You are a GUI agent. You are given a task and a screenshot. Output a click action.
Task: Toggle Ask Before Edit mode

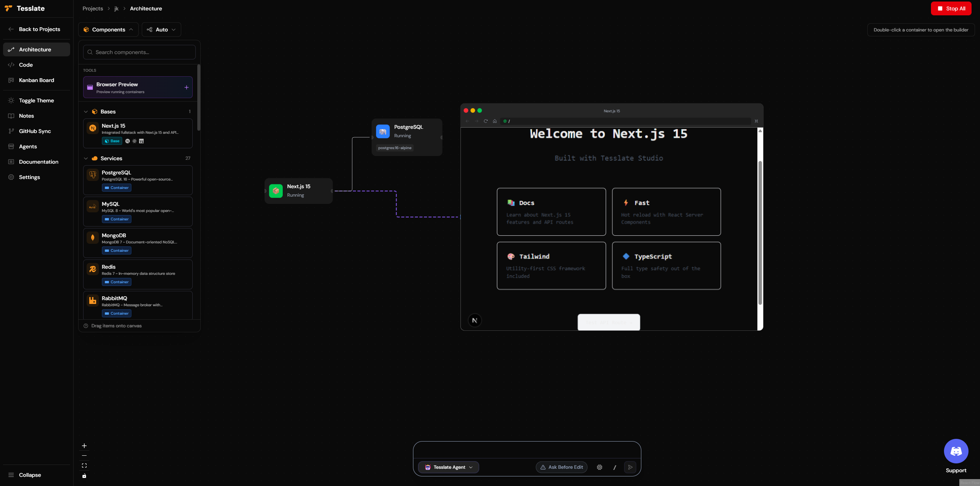click(x=561, y=467)
